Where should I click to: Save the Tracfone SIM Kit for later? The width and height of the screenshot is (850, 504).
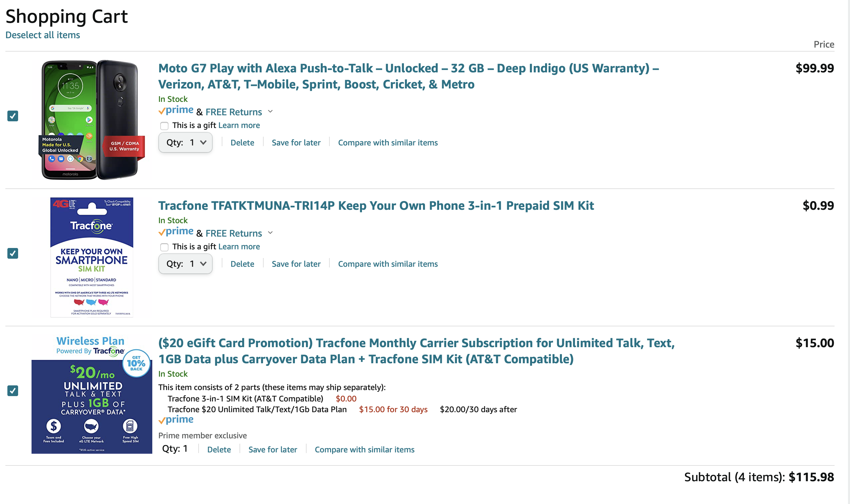[x=296, y=264]
